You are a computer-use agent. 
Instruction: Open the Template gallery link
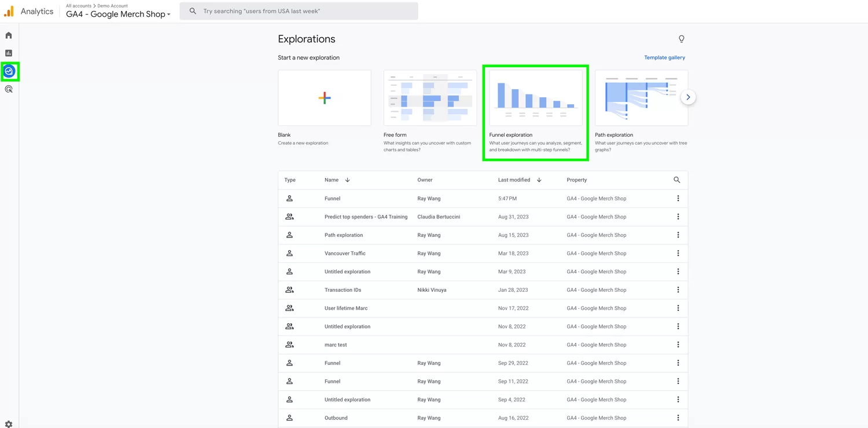click(x=664, y=57)
